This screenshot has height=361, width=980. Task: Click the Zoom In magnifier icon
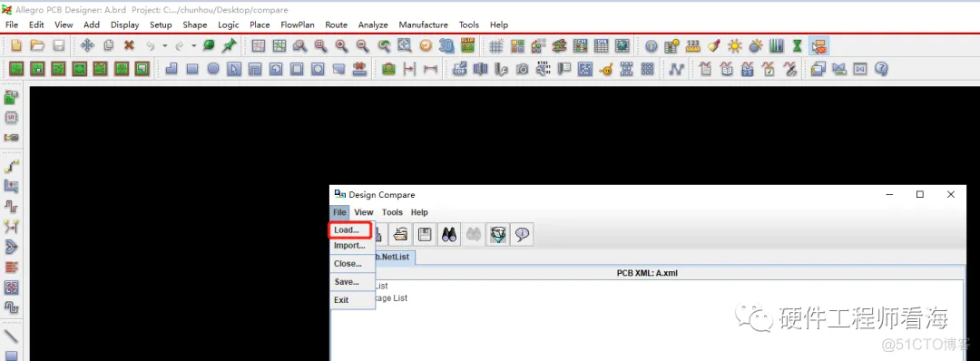point(341,45)
